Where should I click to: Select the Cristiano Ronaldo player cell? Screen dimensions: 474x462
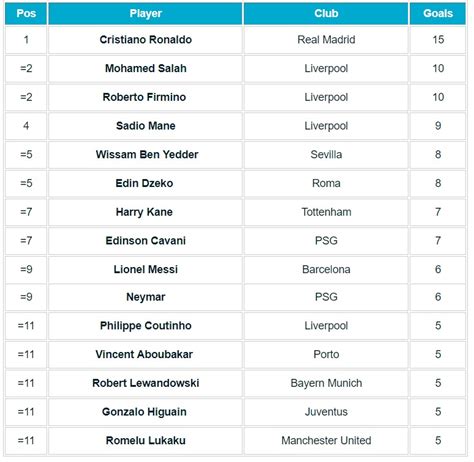point(145,40)
